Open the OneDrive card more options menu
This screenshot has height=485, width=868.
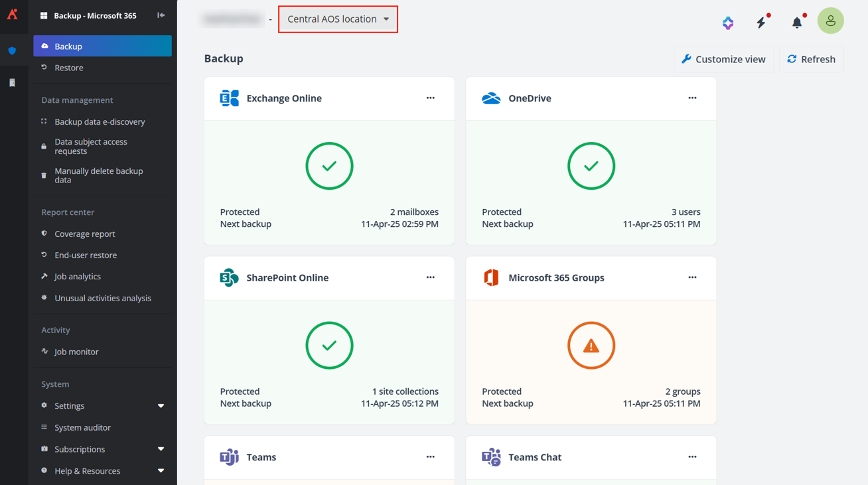click(x=692, y=98)
